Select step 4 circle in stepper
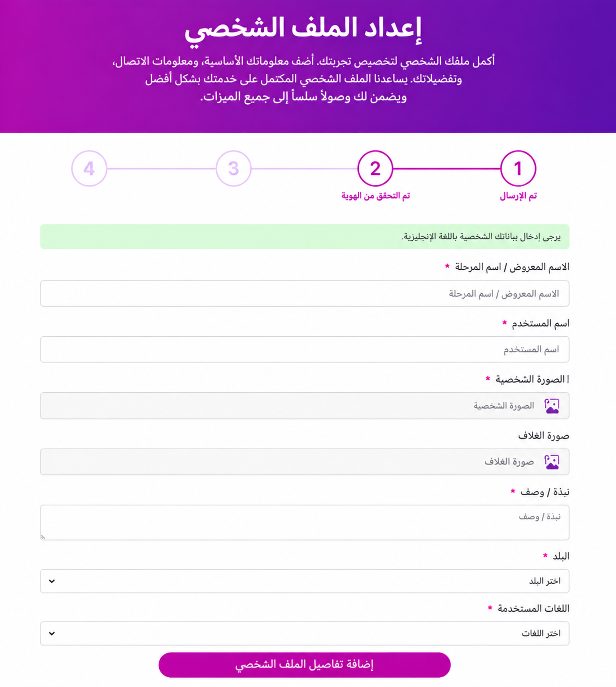Viewport: 616px width, 687px height. point(89,169)
